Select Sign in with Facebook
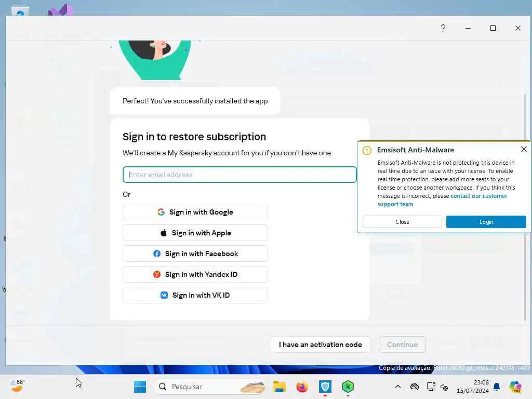Viewport: 532px width, 399px height. point(195,254)
